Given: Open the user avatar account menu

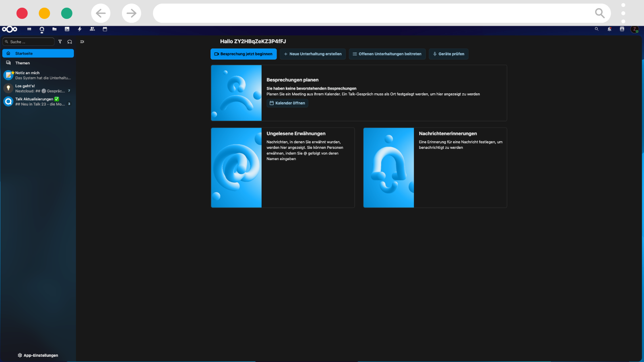Looking at the screenshot, I should tap(635, 29).
